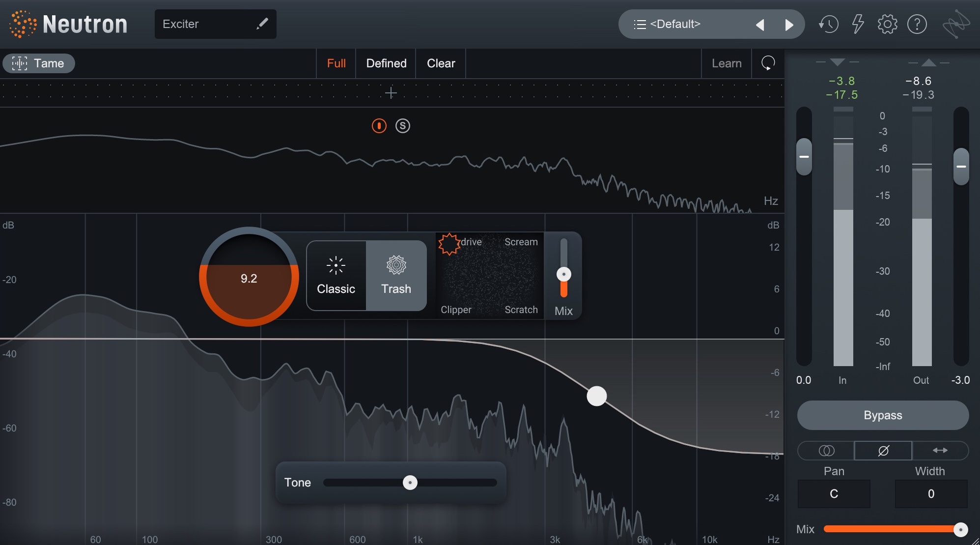Open the preset list icon next to Default
Viewport: 980px width, 545px height.
click(640, 24)
